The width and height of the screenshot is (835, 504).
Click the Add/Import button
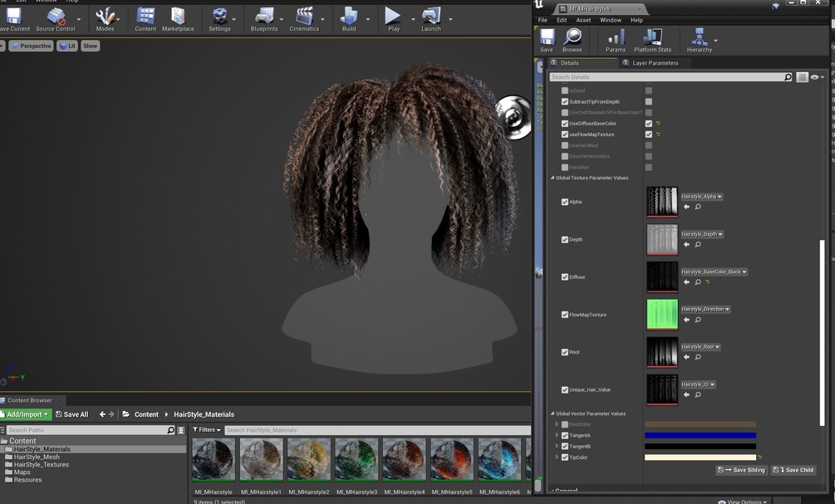(x=26, y=414)
